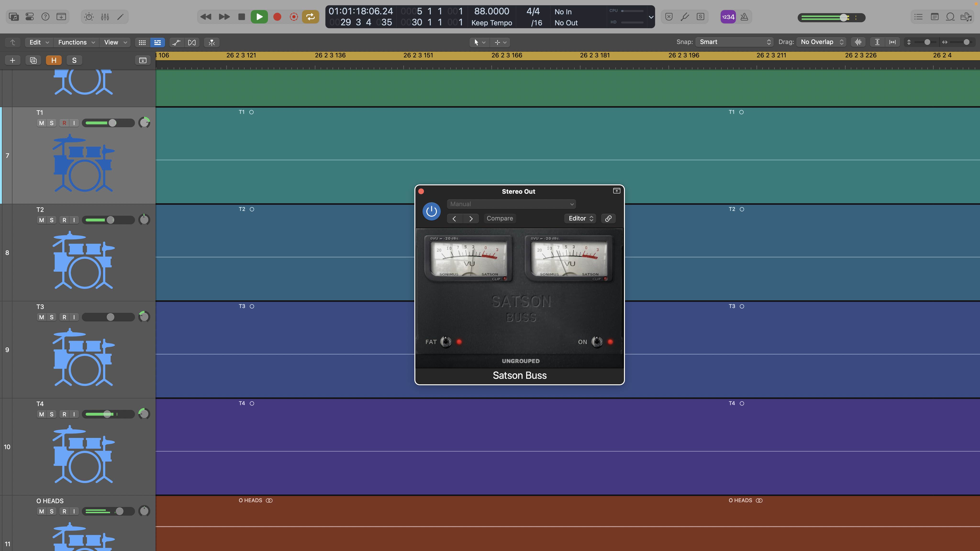Toggle global Solo S in track header

[74, 61]
